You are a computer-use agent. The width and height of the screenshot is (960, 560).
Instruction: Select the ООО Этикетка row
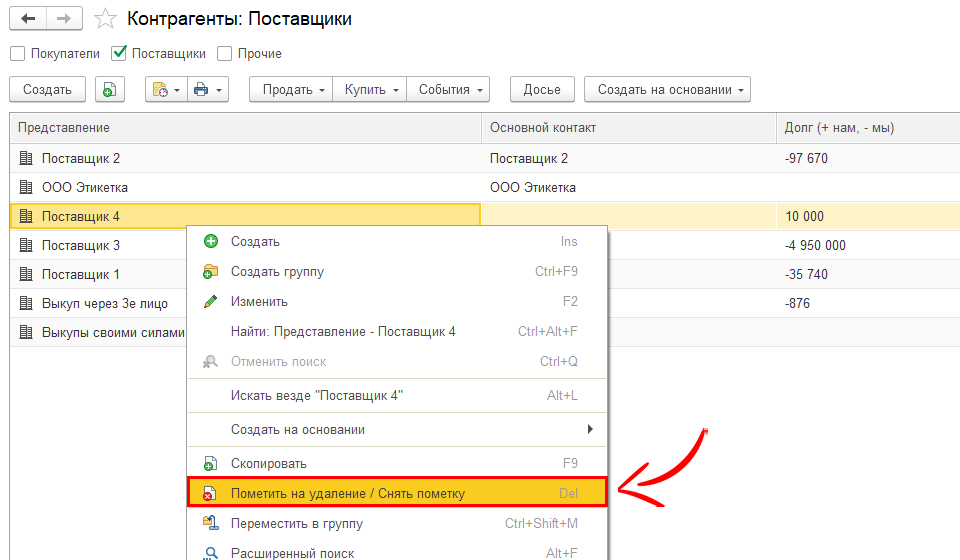(x=85, y=187)
